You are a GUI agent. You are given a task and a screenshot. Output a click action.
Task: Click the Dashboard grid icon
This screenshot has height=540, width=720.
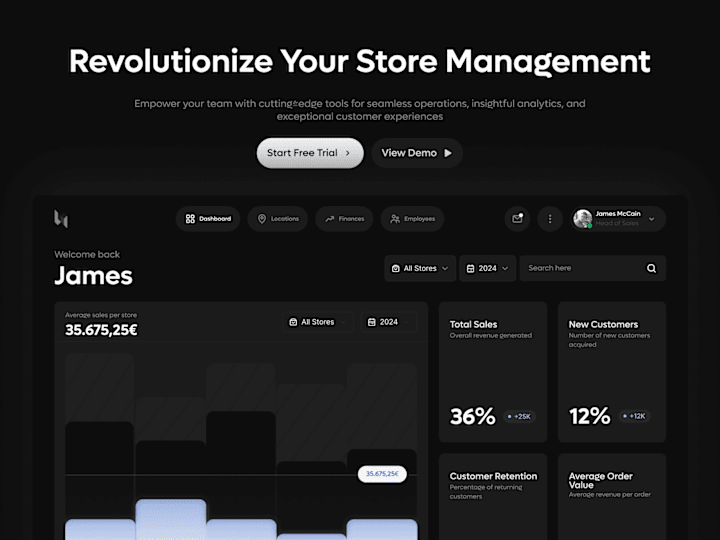click(190, 219)
